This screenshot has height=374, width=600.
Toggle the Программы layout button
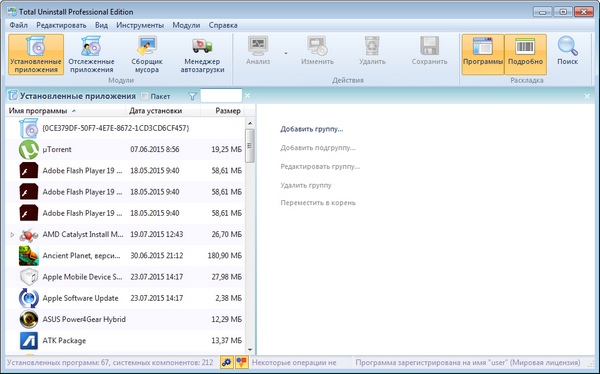483,54
